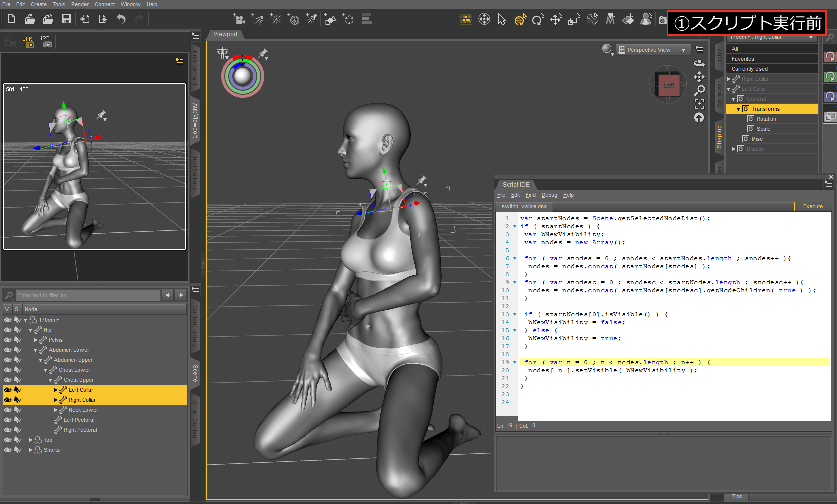Click the Aux Viewport render preview
Viewport: 837px width, 504px height.
point(95,166)
